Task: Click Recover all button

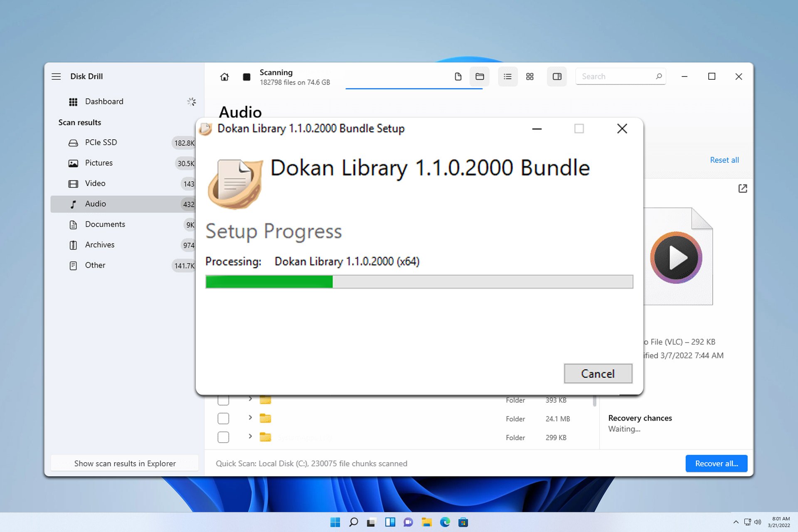Action: [x=717, y=463]
